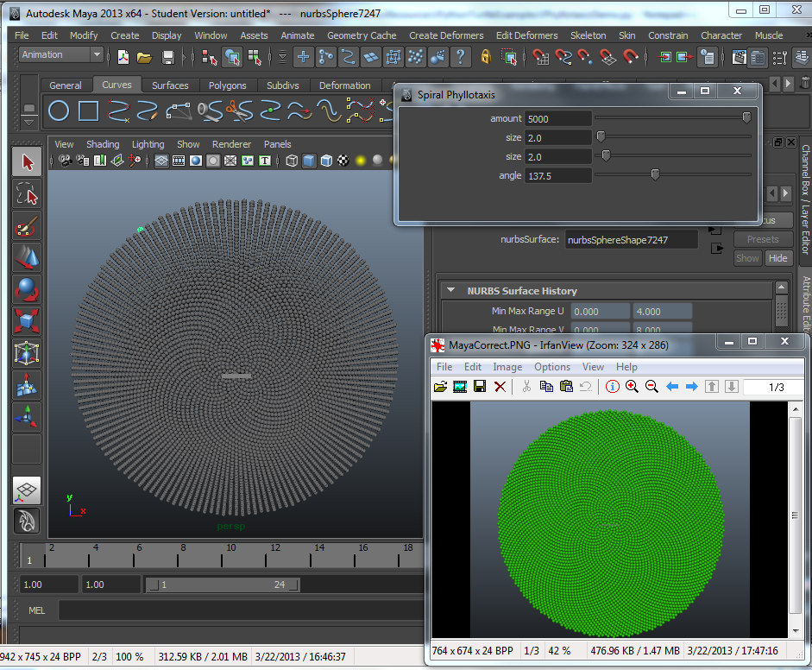Collapse the NURBS Surface History section
The width and height of the screenshot is (812, 670).
click(451, 291)
